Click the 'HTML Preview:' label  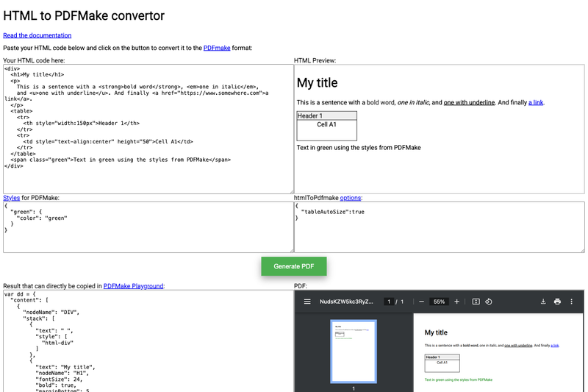coord(315,60)
